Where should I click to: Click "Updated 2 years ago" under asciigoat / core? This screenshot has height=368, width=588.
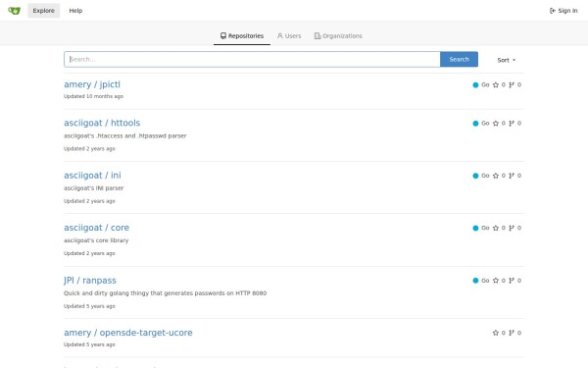[x=89, y=253]
